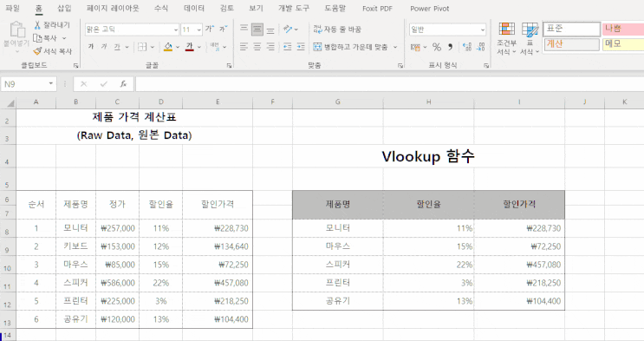This screenshot has width=644, height=341.
Task: Select the Format Painter (서식 복사) brush
Action: (x=37, y=51)
